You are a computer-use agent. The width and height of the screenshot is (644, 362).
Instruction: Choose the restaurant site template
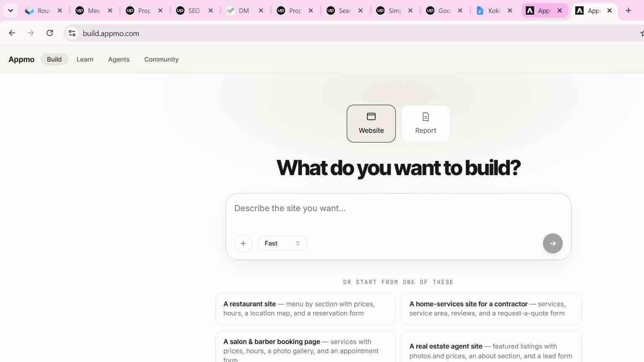[x=305, y=309]
